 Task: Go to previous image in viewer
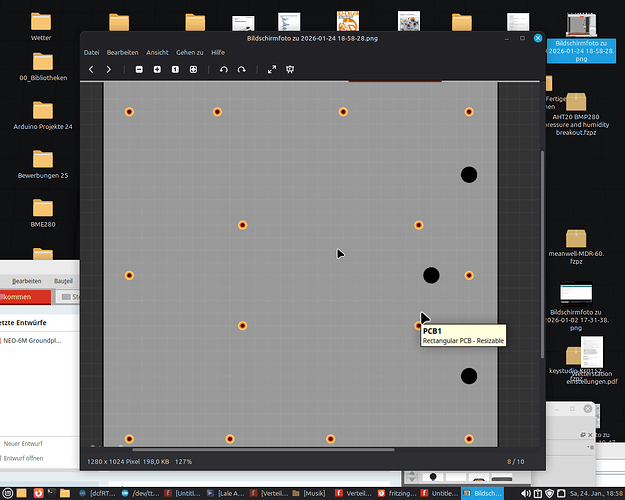(x=91, y=69)
